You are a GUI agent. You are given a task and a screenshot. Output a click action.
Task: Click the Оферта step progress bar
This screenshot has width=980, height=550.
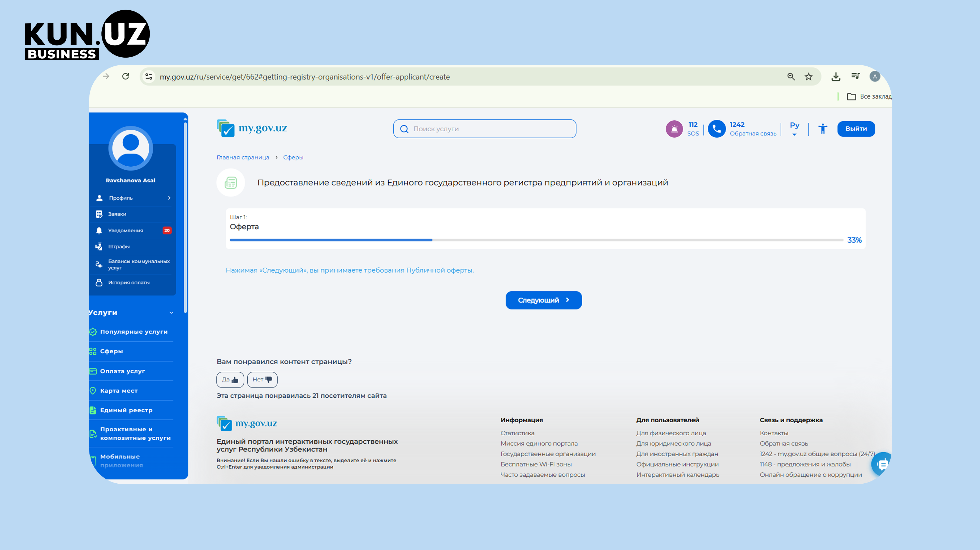(x=536, y=240)
